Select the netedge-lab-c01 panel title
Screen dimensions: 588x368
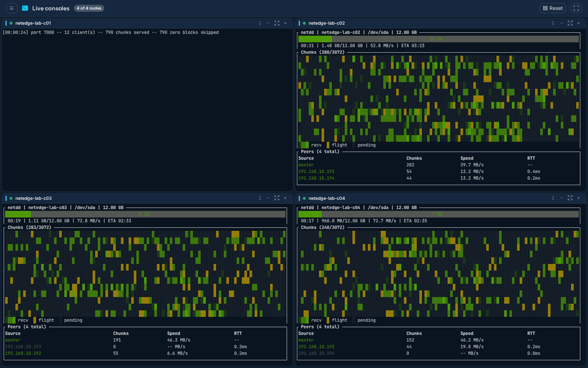(33, 23)
